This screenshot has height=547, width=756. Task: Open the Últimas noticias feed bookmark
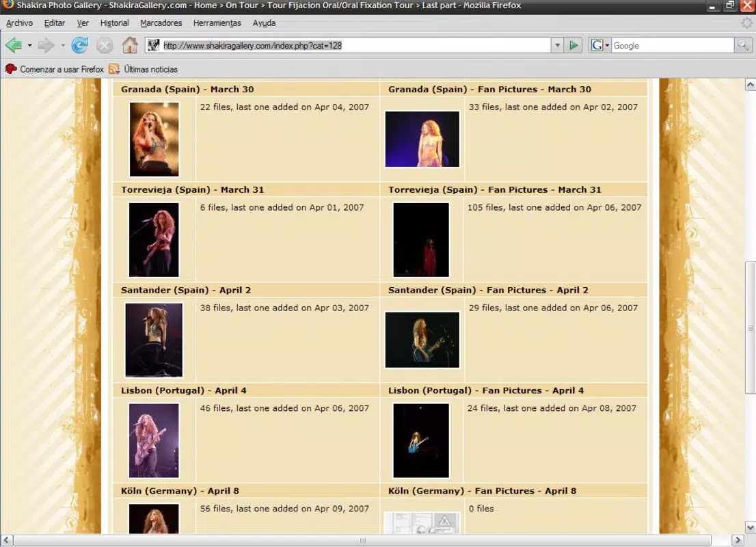coord(150,69)
